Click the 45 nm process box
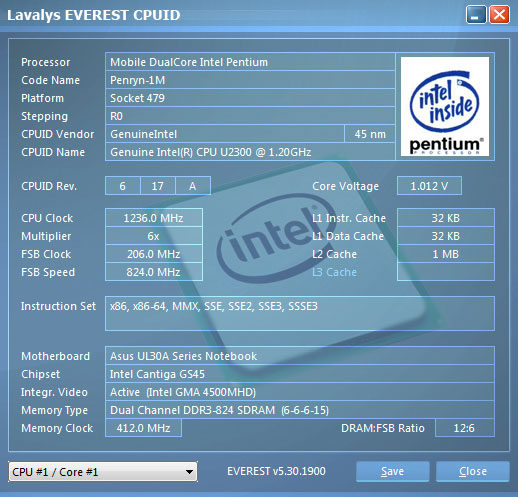 pos(370,134)
